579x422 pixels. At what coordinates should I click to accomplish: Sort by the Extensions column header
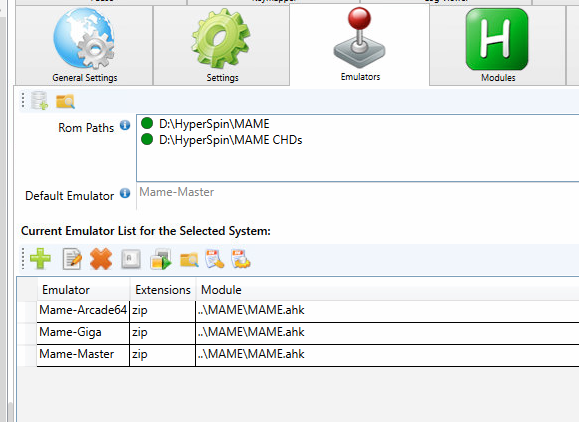click(x=163, y=290)
